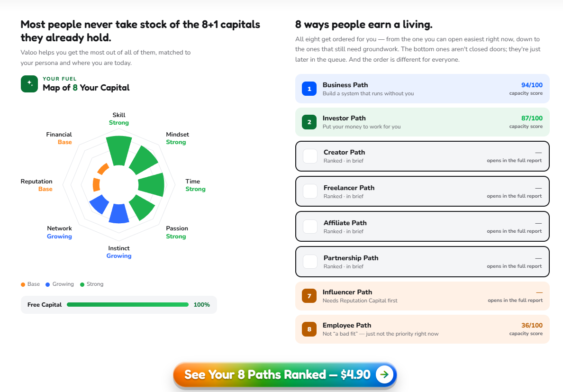Click the Free Capital progress bar
The width and height of the screenshot is (563, 392).
(x=127, y=304)
